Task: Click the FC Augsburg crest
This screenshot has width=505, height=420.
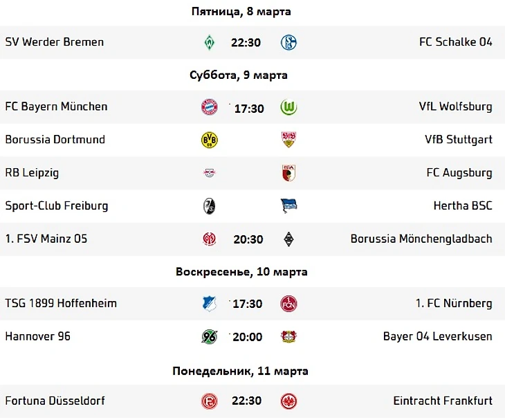Action: tap(288, 173)
